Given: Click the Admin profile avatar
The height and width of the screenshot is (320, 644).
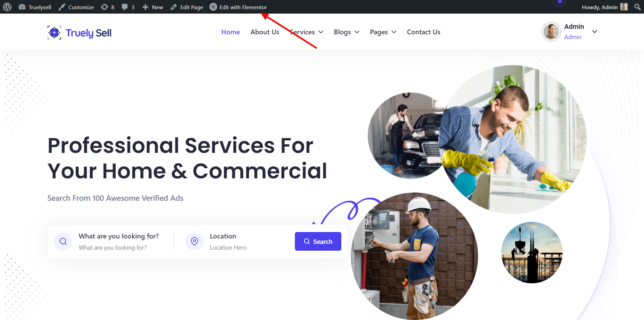Looking at the screenshot, I should coord(551,32).
